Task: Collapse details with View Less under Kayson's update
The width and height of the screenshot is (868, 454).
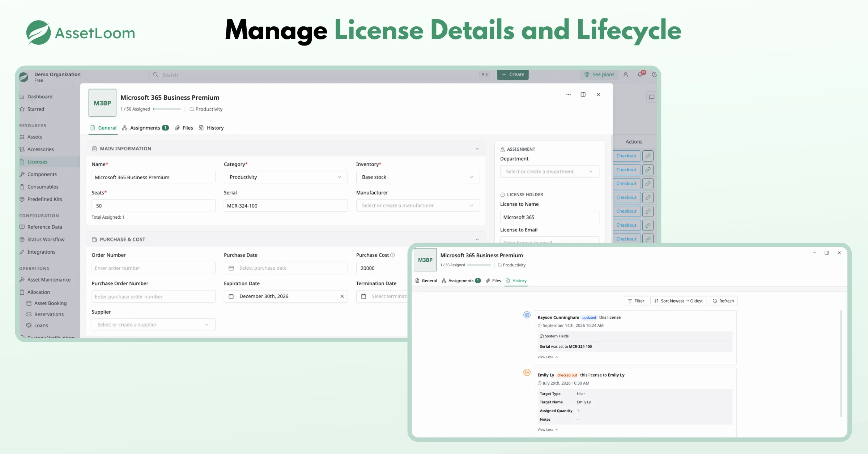Action: 548,357
